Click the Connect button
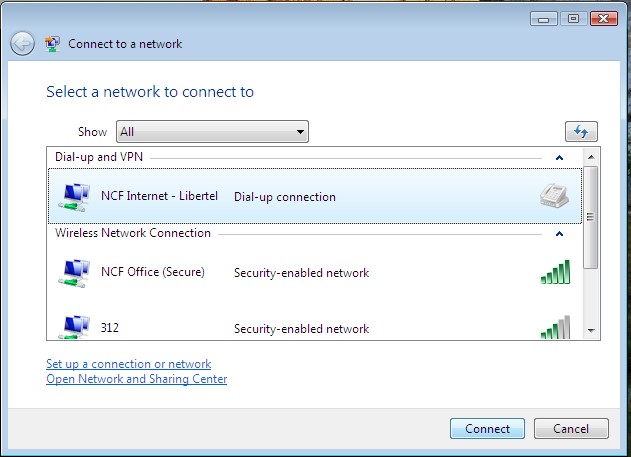 (487, 428)
